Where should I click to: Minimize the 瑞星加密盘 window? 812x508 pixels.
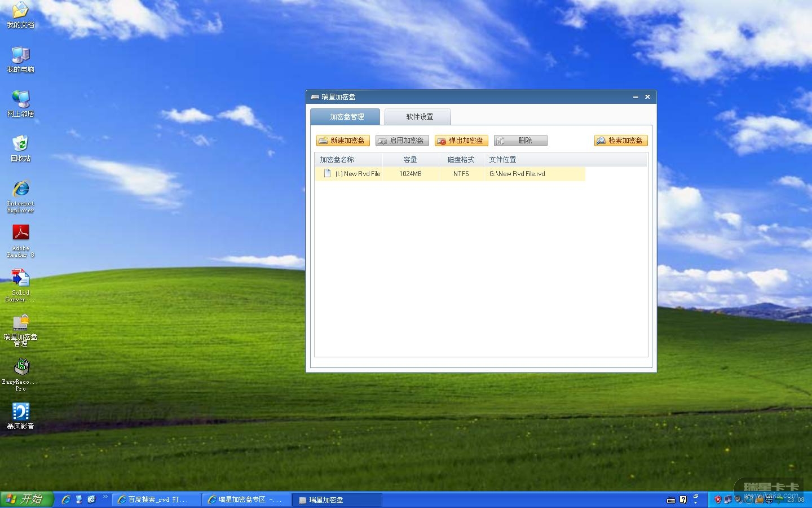636,97
